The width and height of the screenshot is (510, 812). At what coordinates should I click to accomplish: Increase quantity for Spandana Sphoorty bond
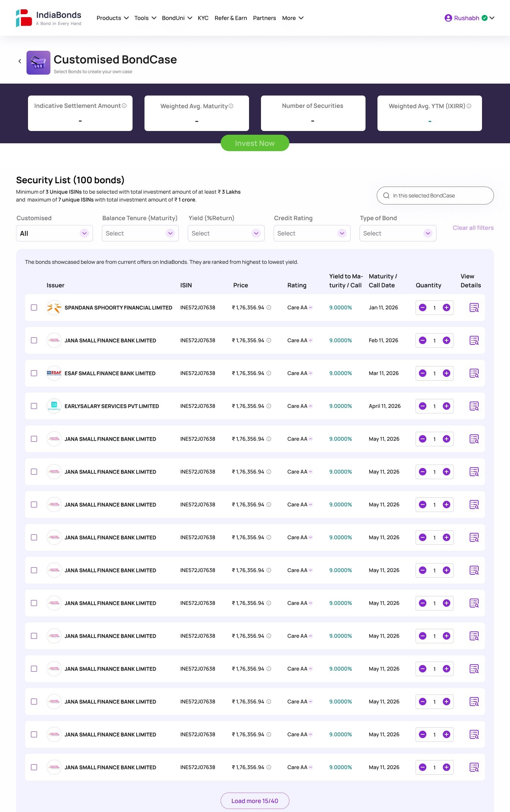(x=446, y=307)
